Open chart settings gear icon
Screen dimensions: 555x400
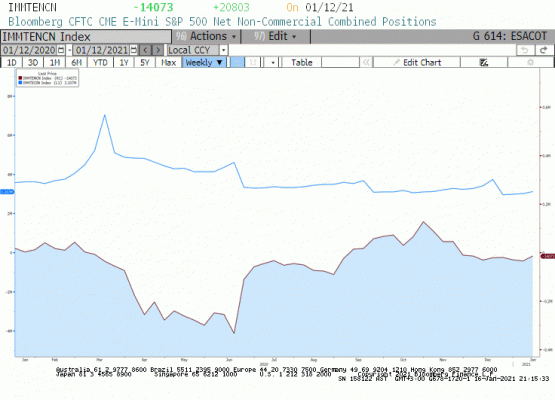[530, 62]
